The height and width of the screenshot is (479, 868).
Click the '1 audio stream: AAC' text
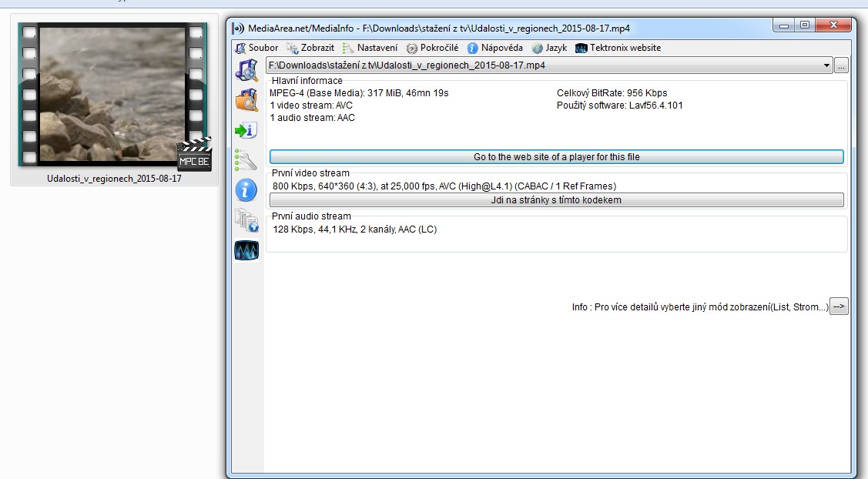pyautogui.click(x=312, y=117)
